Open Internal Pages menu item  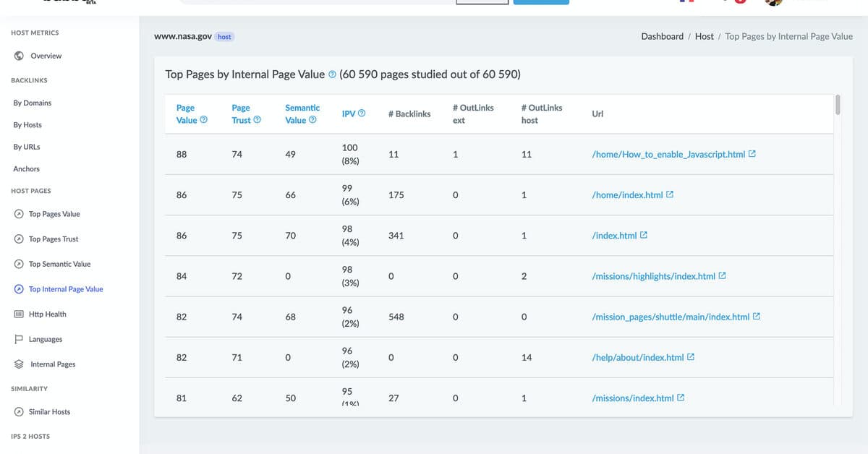click(x=53, y=364)
